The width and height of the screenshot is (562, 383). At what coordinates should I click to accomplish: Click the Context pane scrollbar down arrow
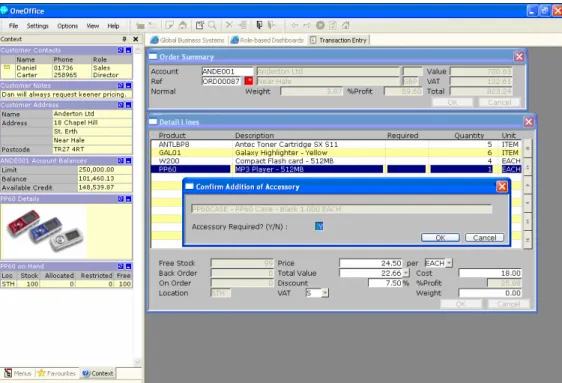[x=138, y=362]
